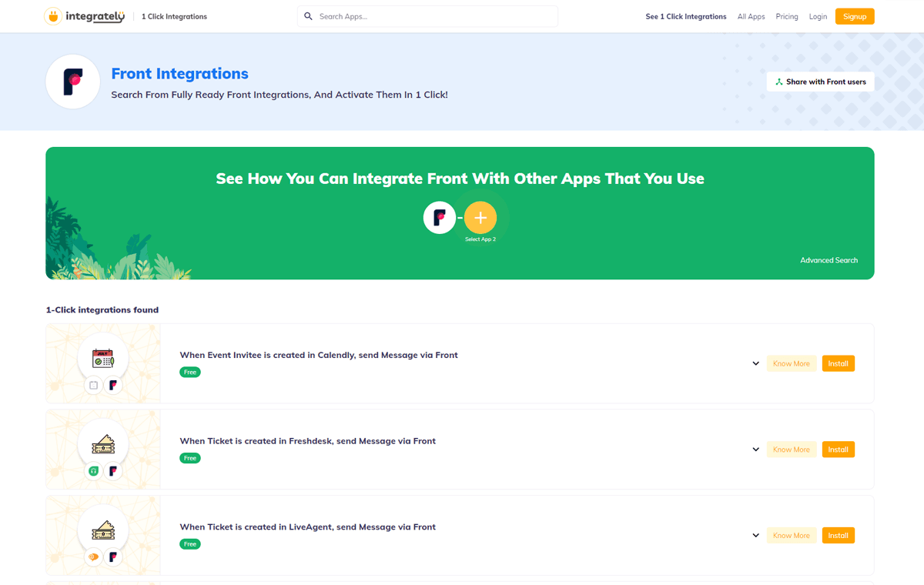
Task: Click the 'Select App 2' label
Action: point(480,239)
